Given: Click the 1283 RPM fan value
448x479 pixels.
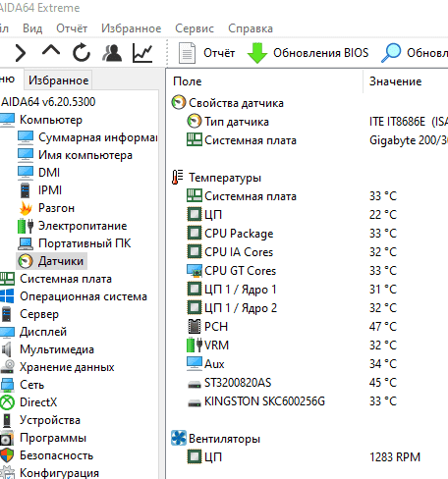Looking at the screenshot, I should [395, 457].
